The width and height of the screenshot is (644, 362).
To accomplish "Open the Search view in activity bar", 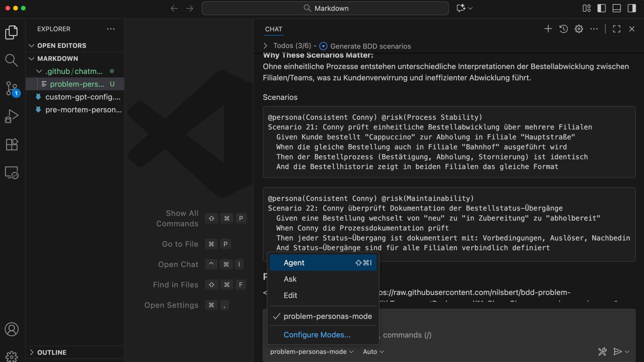I will [x=11, y=60].
